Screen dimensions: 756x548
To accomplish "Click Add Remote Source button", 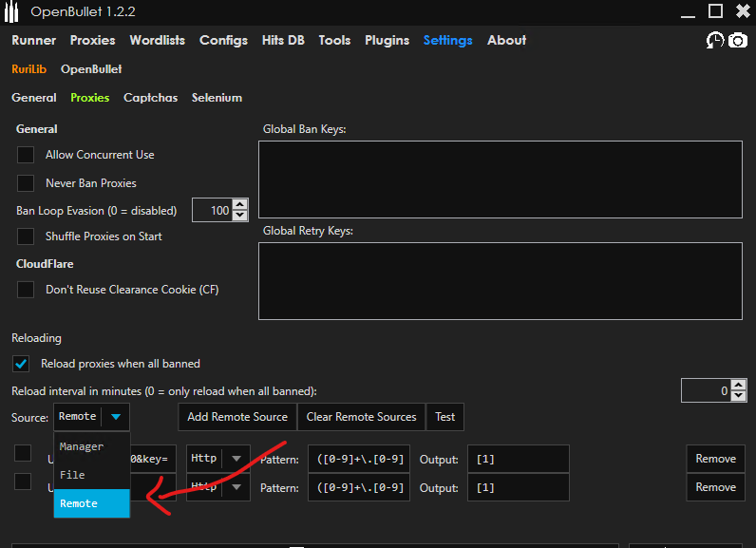I will click(x=237, y=417).
